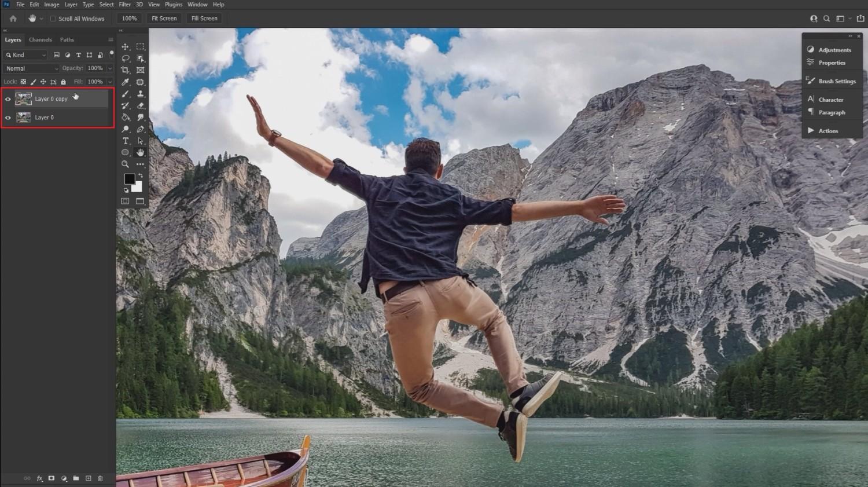Toggle the pixel layers filter
868x487 pixels.
[56, 55]
